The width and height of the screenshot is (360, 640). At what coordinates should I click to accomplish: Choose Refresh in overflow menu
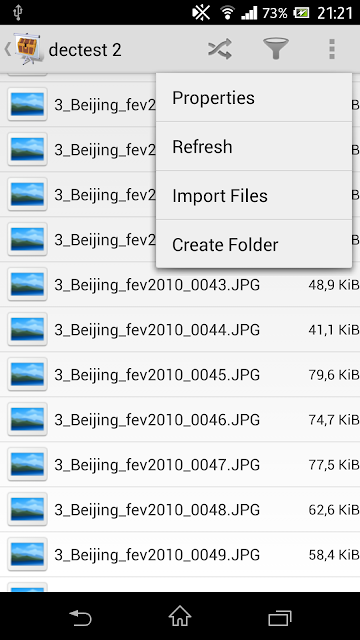pyautogui.click(x=254, y=146)
